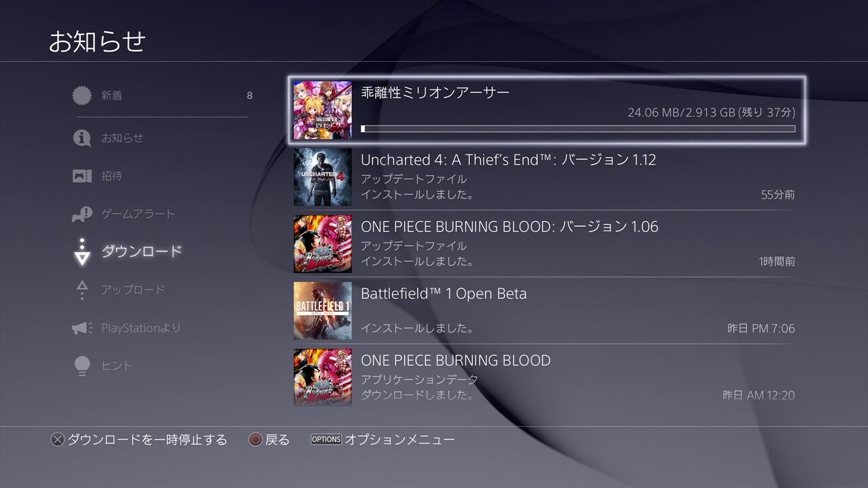Image resolution: width=868 pixels, height=488 pixels.
Task: Select the 乖離性ミリオンアーサー game thumbnail
Action: tap(323, 110)
